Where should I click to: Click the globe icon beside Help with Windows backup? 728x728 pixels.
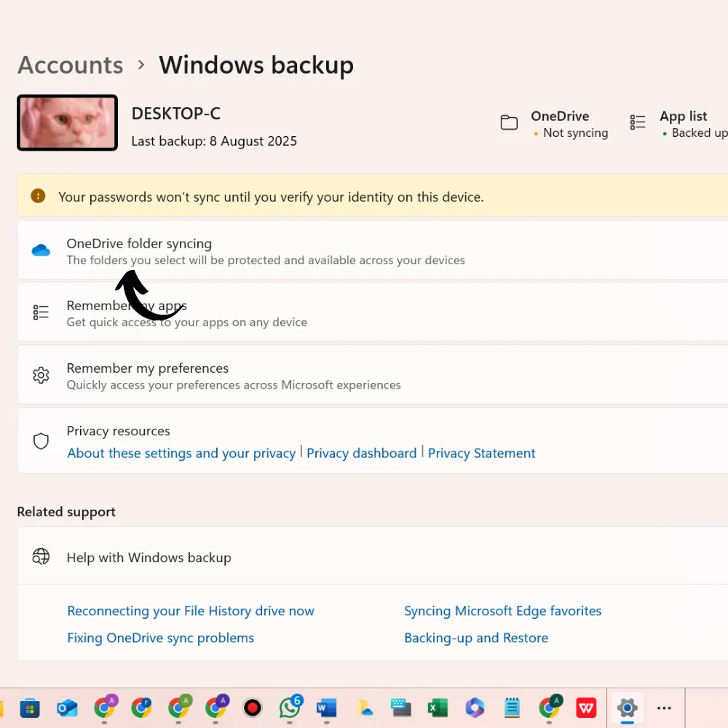point(41,556)
